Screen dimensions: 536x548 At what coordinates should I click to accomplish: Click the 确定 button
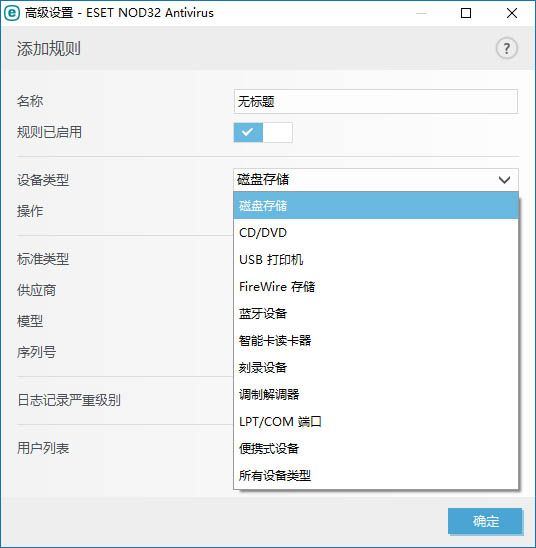(x=485, y=521)
